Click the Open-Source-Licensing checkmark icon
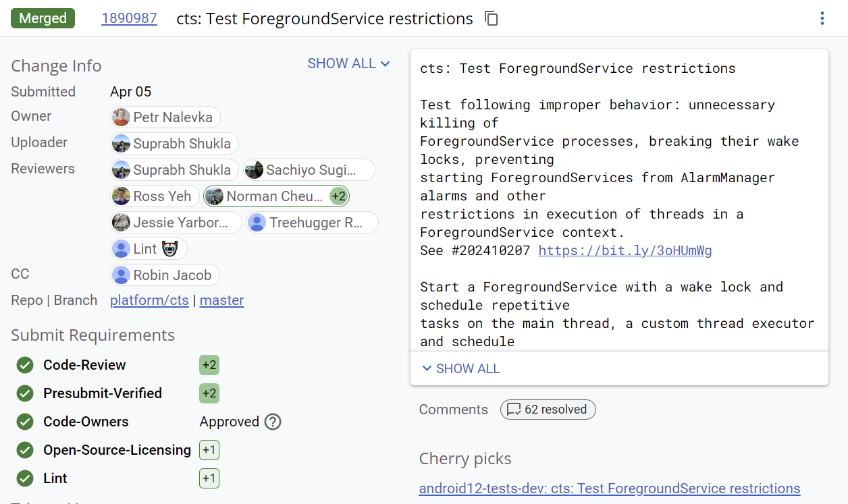The image size is (848, 504). click(24, 449)
